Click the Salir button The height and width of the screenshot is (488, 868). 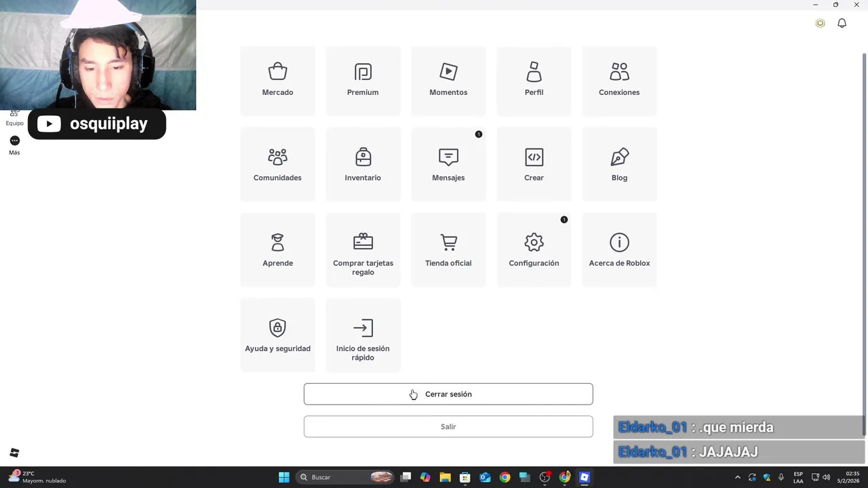(448, 426)
